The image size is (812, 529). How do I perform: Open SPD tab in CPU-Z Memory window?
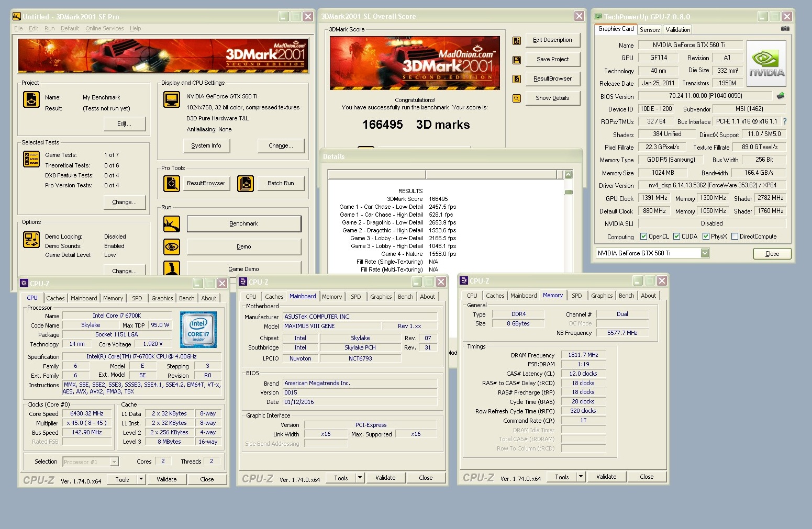click(x=577, y=296)
